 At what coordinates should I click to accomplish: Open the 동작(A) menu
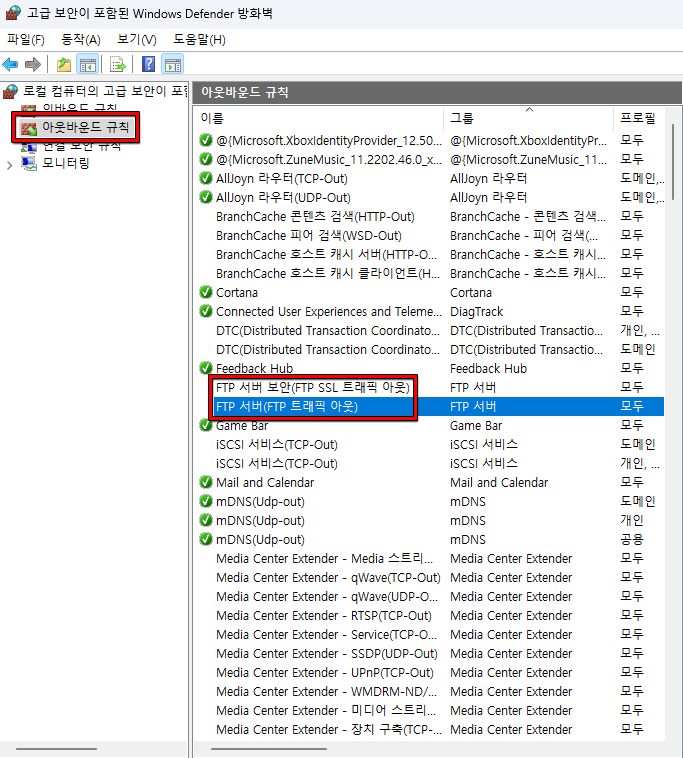[81, 40]
